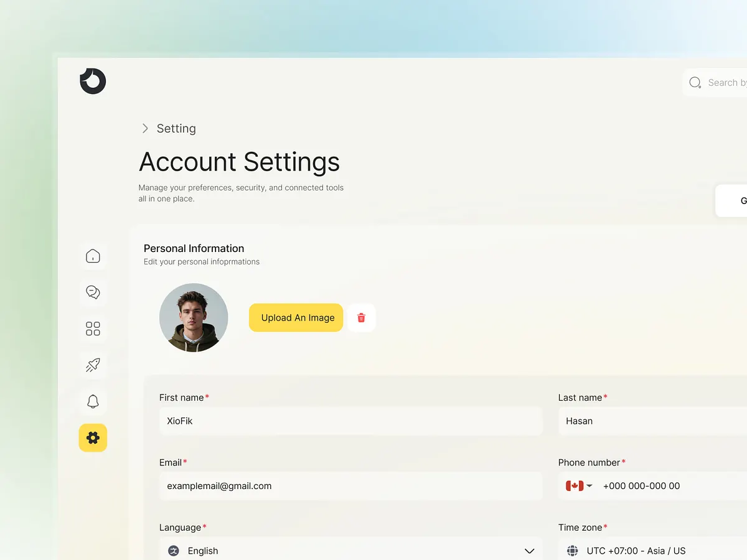747x560 pixels.
Task: Select the highlighted settings gear icon
Action: 93,437
